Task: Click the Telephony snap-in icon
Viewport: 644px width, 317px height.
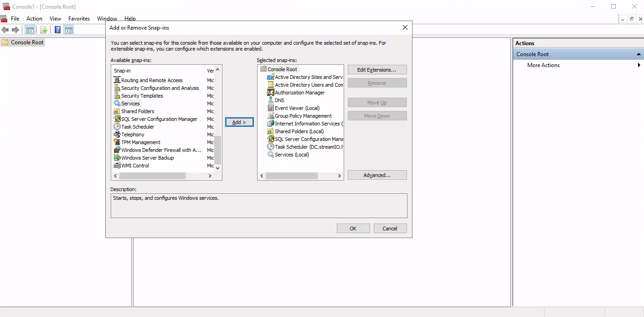Action: tap(117, 135)
